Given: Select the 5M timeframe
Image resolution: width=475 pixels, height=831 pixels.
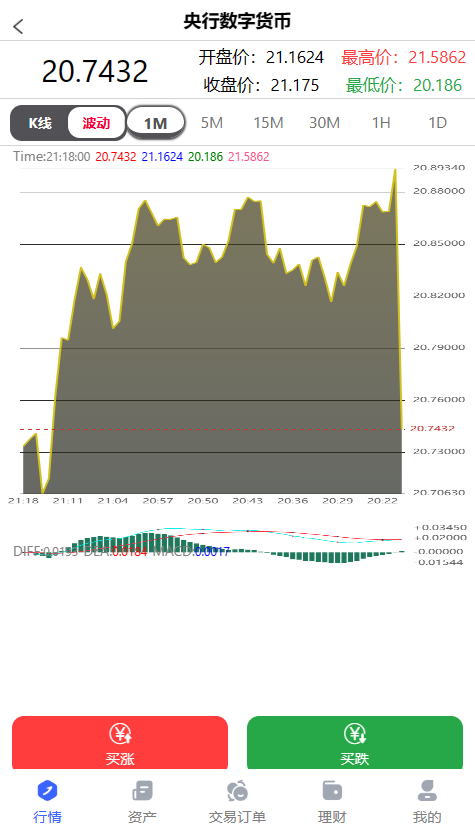Looking at the screenshot, I should coord(212,123).
